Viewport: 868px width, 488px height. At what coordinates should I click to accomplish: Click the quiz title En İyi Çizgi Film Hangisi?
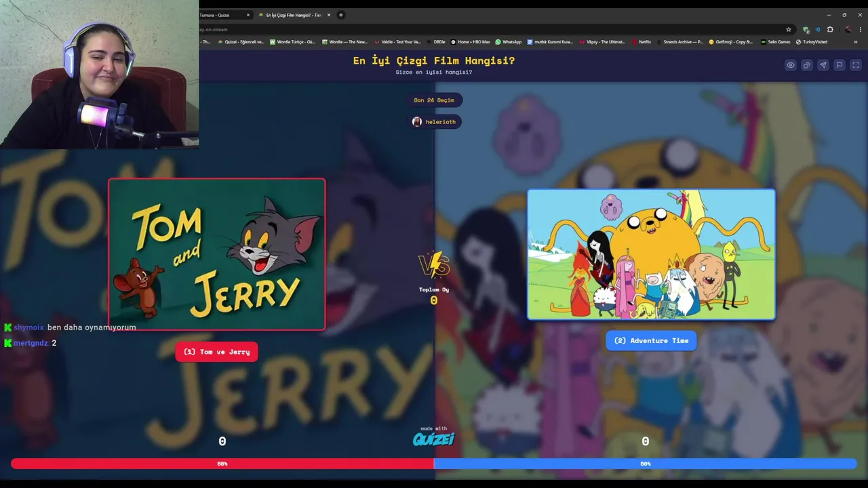[x=434, y=60]
